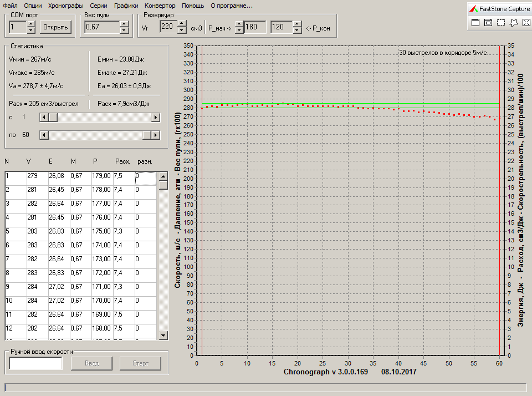Click left arrow of the 'по' range slider
Screen dimensions: 532x396
pos(44,135)
